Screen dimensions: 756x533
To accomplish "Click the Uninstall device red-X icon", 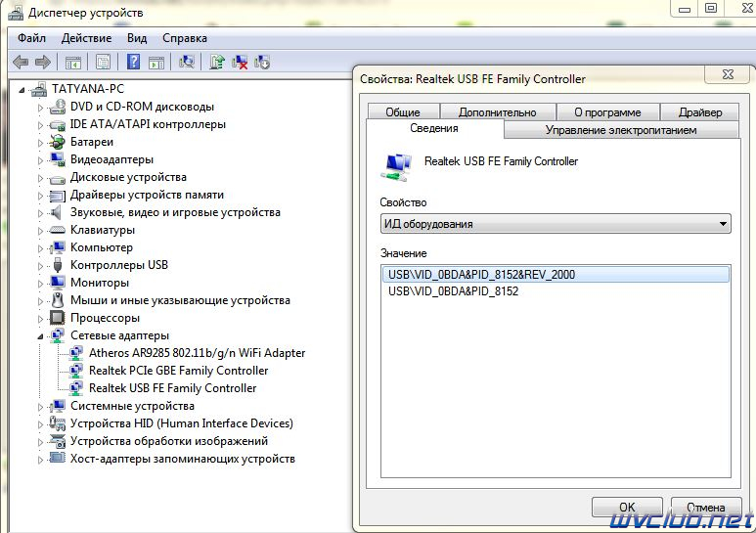I will coord(240,63).
